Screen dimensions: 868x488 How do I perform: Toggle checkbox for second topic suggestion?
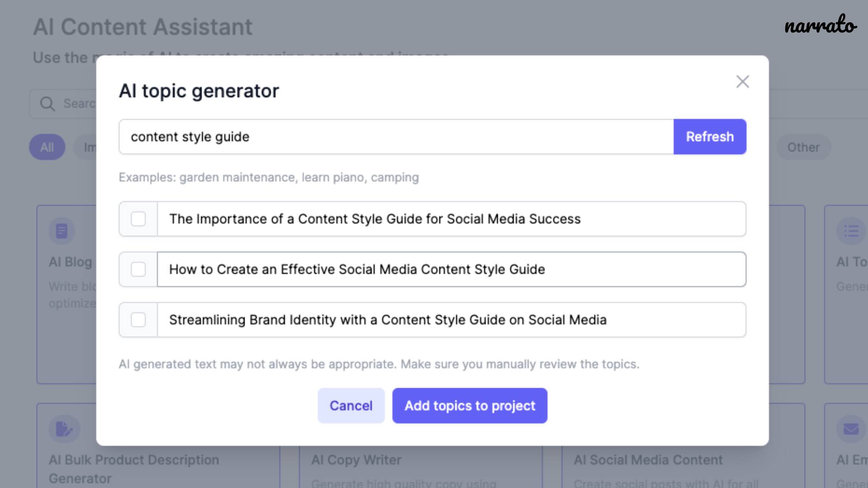pyautogui.click(x=138, y=269)
